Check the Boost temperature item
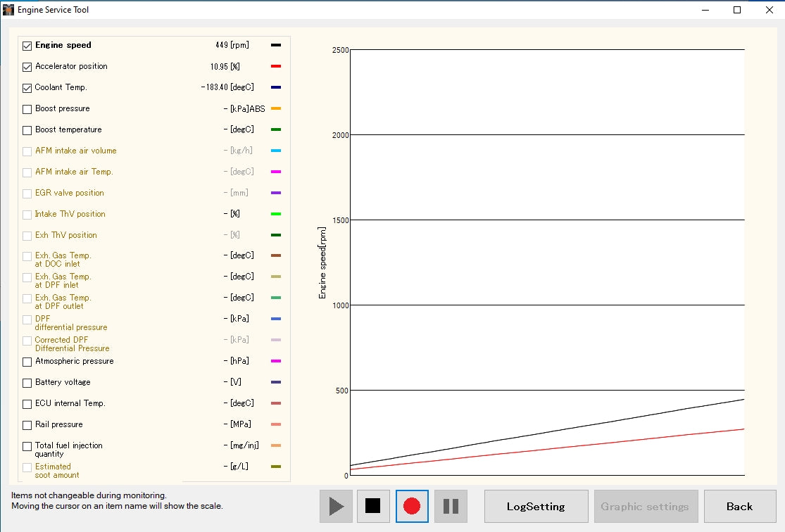Viewport: 785px width, 532px height. pyautogui.click(x=27, y=129)
